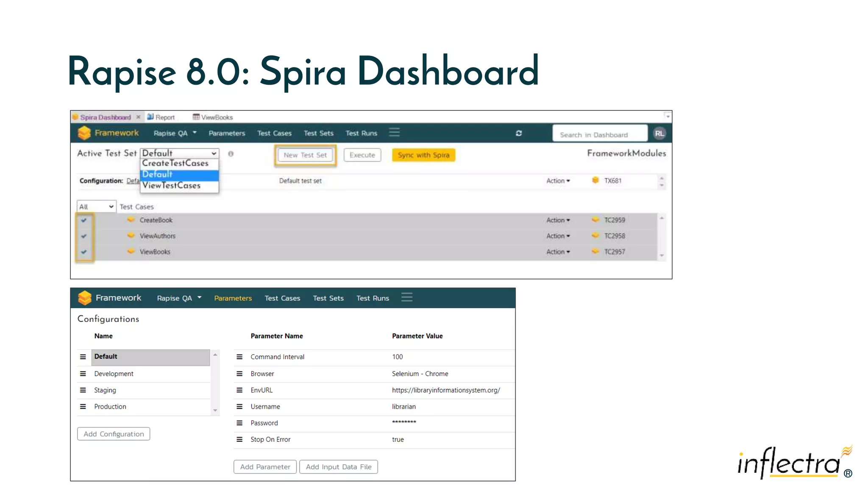This screenshot has height=488, width=868.
Task: Click Spira icon beside TC2959
Action: [595, 219]
